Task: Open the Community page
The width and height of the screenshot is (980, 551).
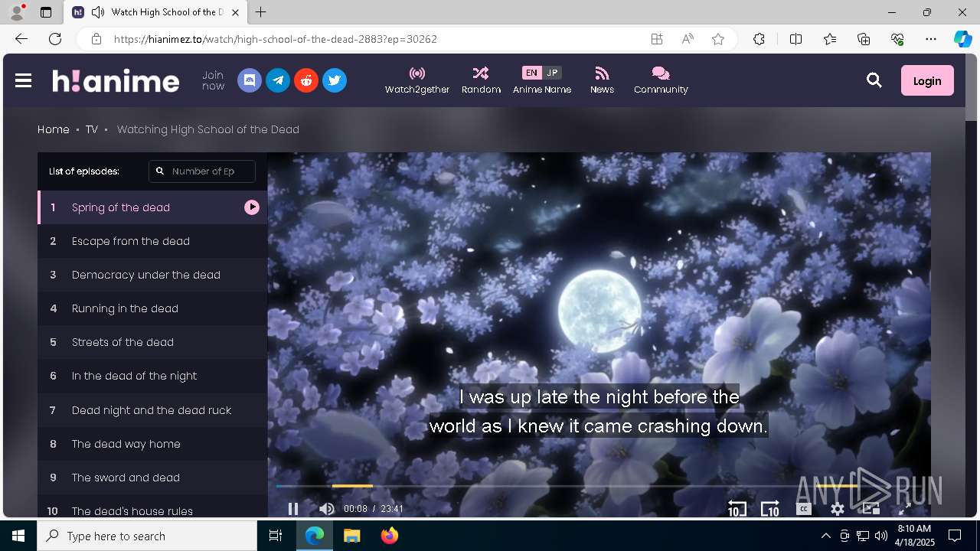Action: [661, 80]
